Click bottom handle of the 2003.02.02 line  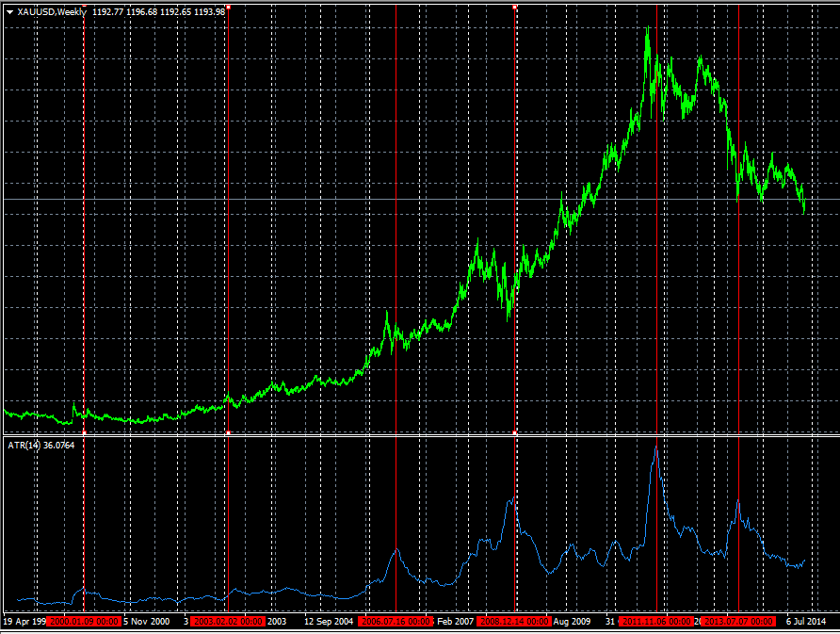click(228, 432)
